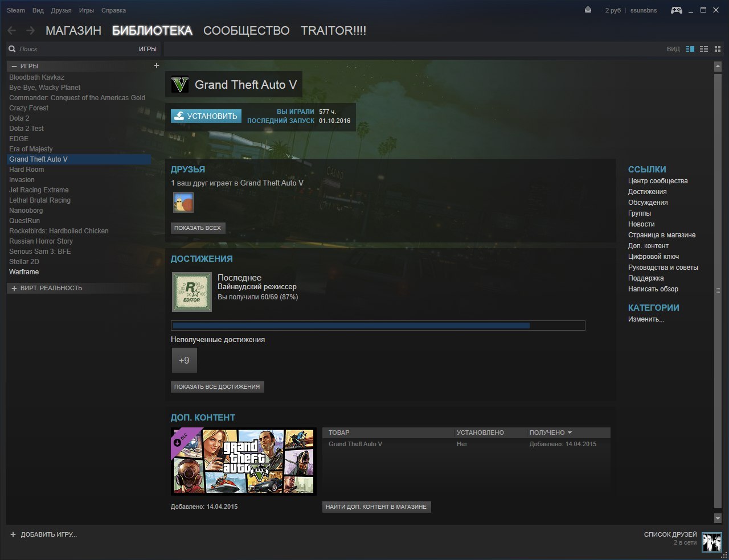Open the GTA V DLC thumbnail

pos(244,462)
